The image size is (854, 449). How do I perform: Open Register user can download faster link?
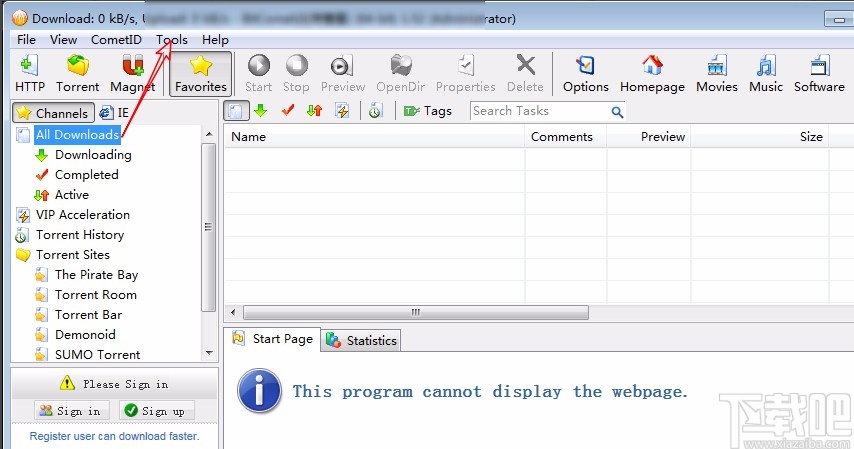114,436
